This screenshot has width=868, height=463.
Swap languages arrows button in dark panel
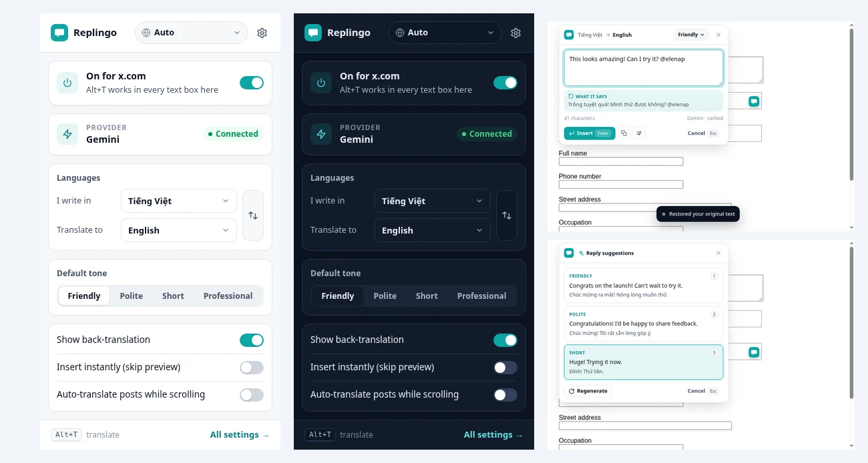(x=507, y=215)
